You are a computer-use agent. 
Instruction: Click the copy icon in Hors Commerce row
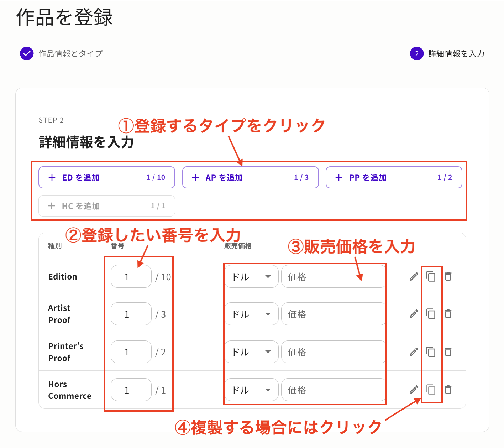[x=431, y=390]
